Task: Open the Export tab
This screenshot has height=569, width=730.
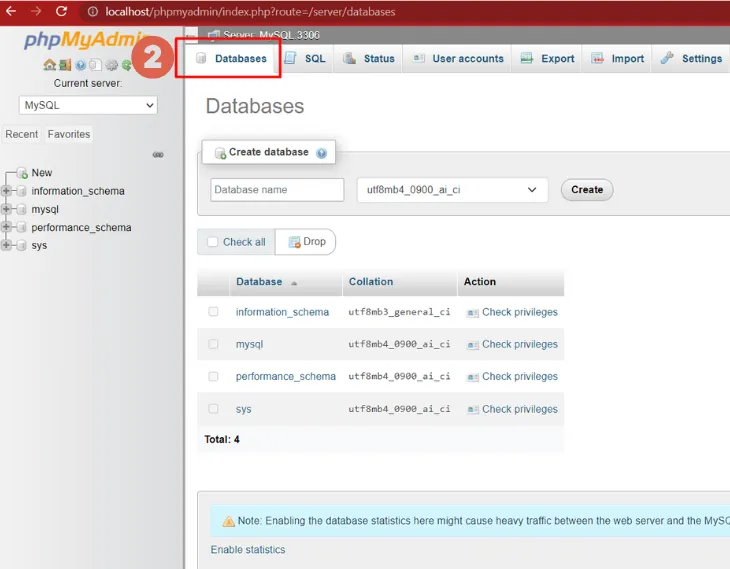Action: tap(547, 59)
